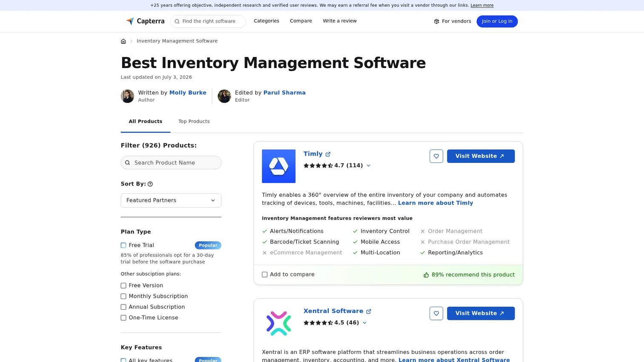
Task: Enable the Free Trial filter
Action: click(x=123, y=245)
